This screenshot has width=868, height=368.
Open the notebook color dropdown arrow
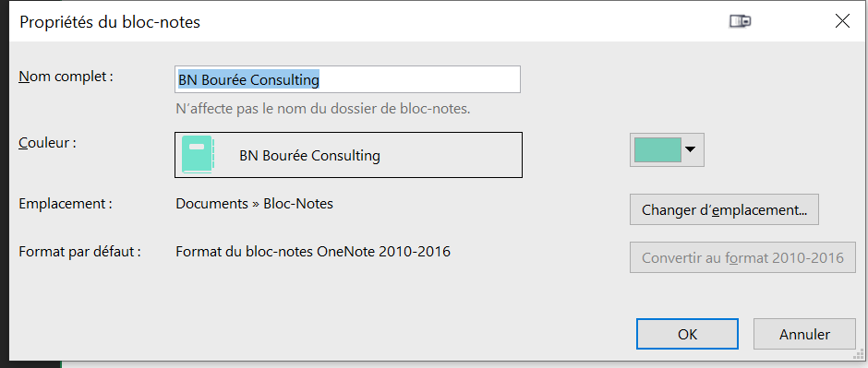coord(690,149)
